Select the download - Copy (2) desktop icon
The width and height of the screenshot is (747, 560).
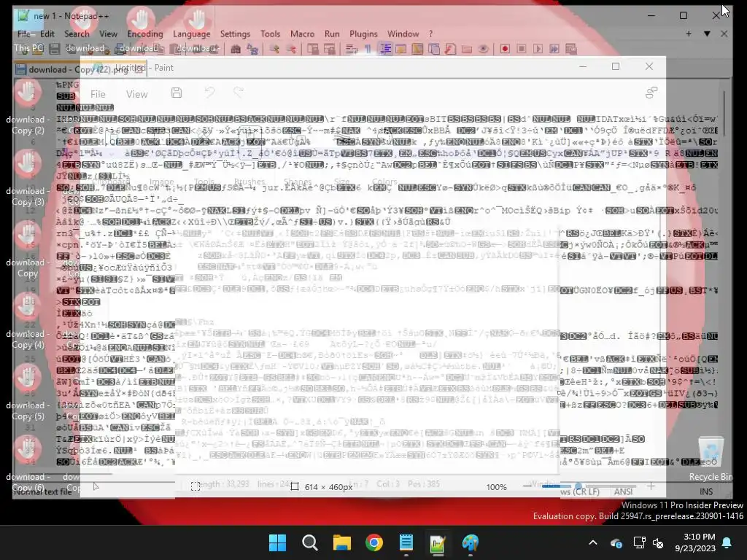coord(28,108)
